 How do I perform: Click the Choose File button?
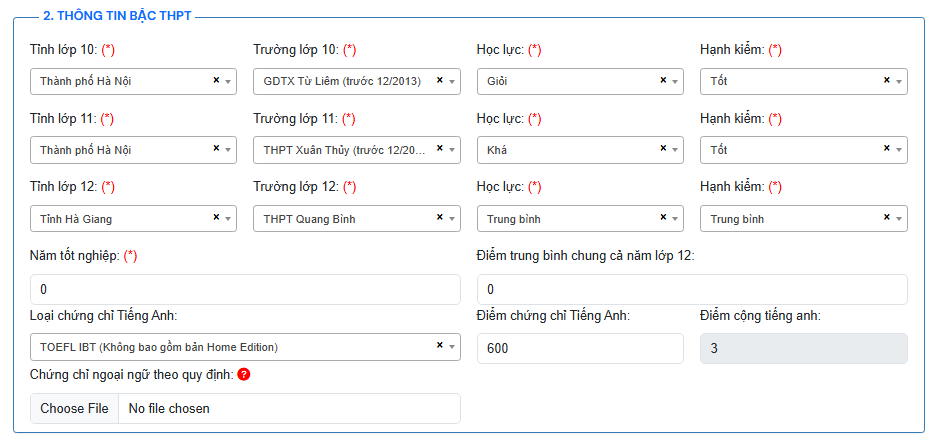(75, 408)
